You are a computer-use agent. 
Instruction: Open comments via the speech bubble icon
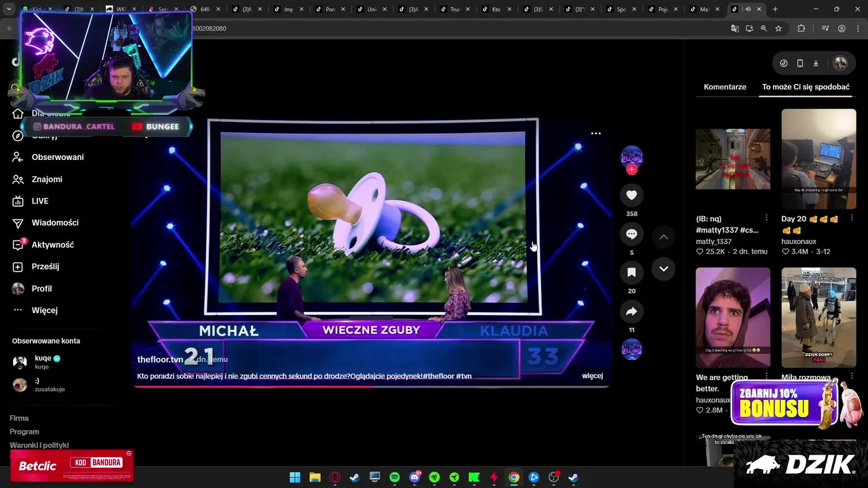pyautogui.click(x=631, y=234)
